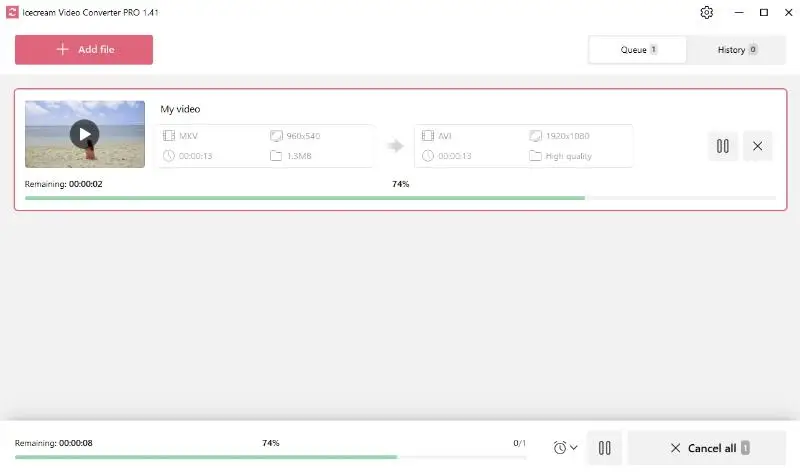Switch to the History tab
800x474 pixels.
point(737,49)
